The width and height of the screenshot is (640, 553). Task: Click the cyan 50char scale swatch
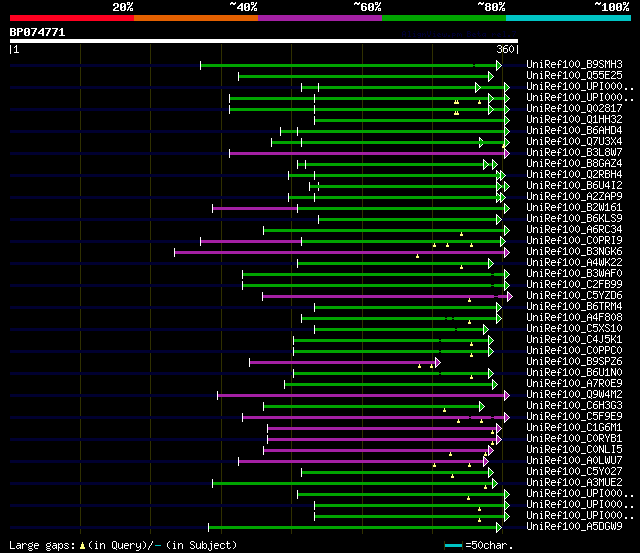453,545
